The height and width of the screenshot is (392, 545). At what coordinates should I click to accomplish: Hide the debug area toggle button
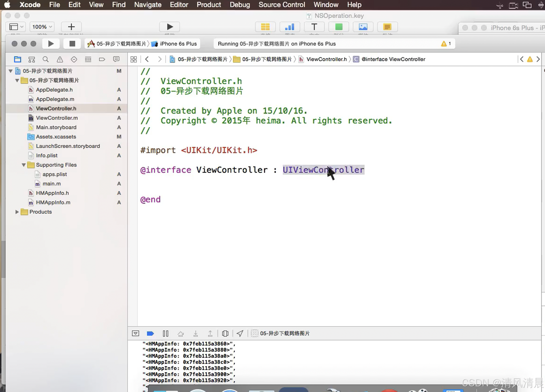(135, 333)
